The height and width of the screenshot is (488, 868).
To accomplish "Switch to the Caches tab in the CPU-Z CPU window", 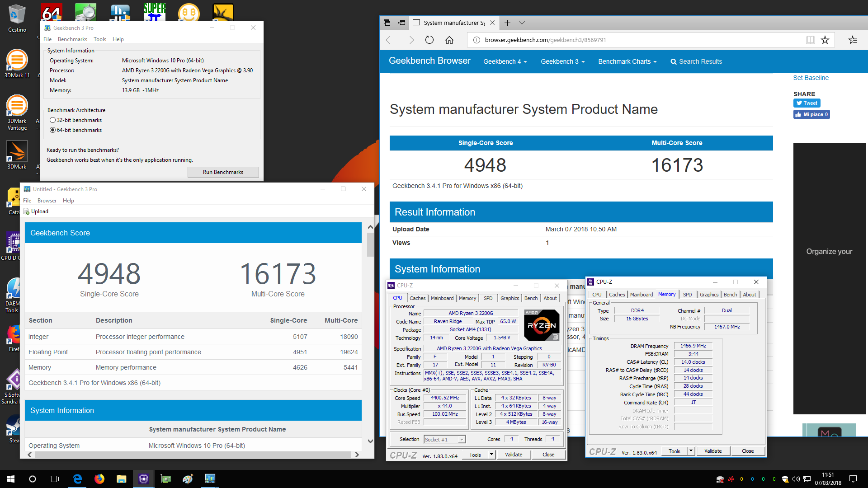I will pos(417,298).
